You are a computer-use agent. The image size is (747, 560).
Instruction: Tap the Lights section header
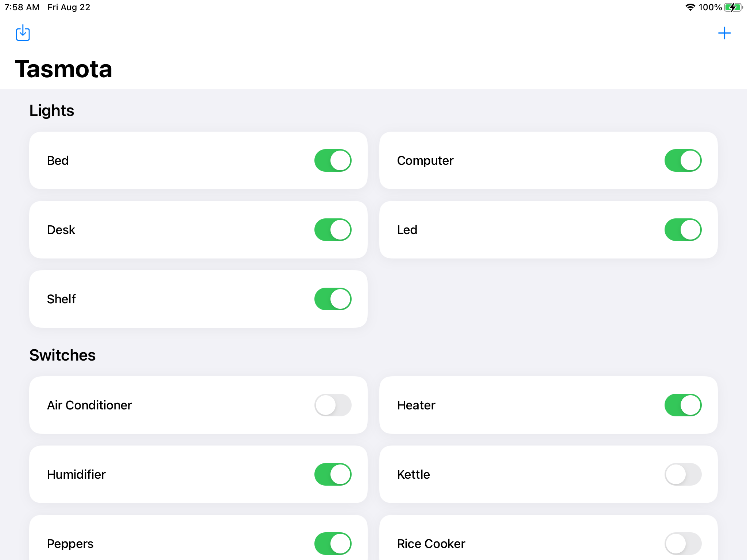[52, 110]
